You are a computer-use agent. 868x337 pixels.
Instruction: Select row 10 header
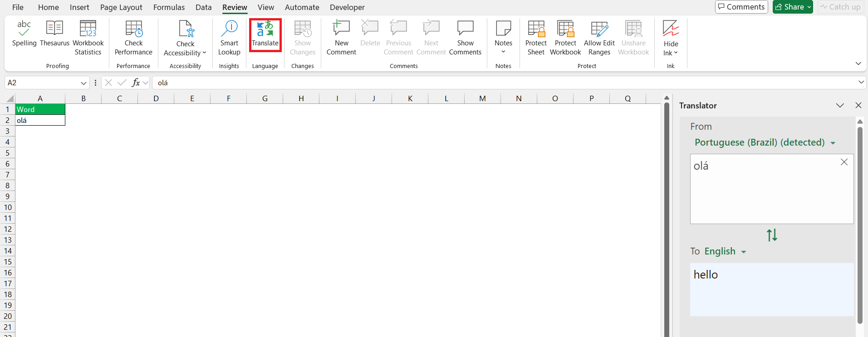coord(8,207)
